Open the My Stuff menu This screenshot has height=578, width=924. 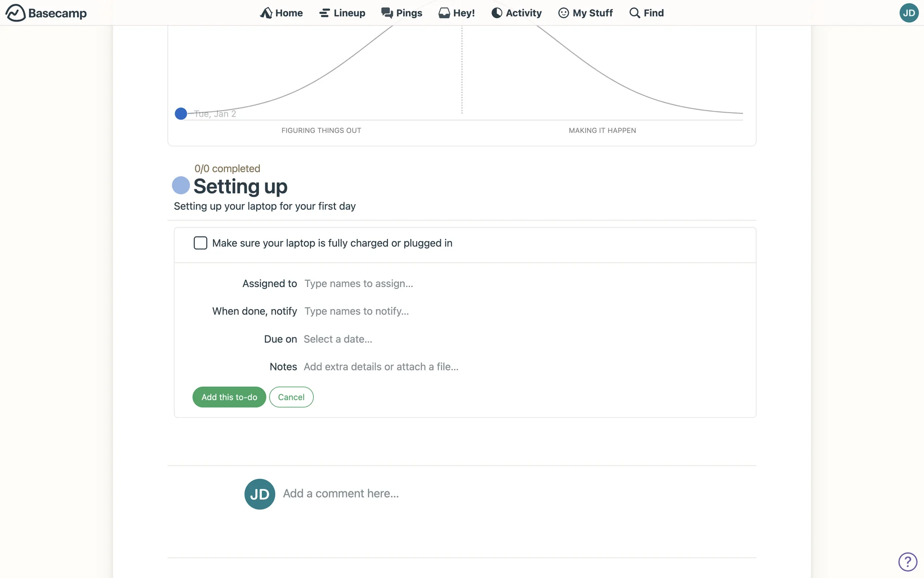pos(585,13)
